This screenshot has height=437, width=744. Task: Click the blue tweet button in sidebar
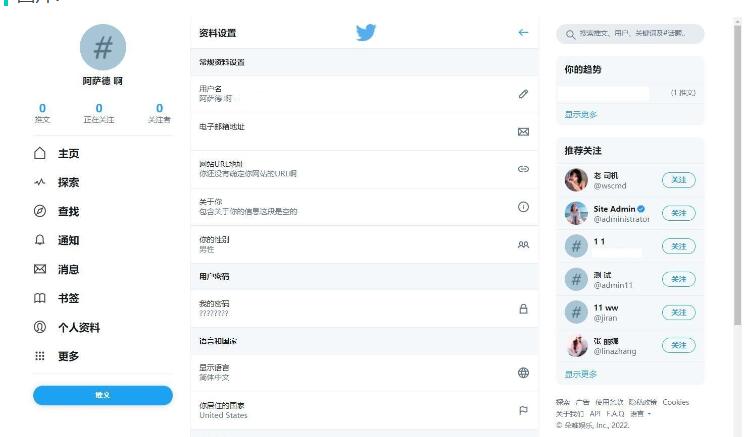[103, 395]
